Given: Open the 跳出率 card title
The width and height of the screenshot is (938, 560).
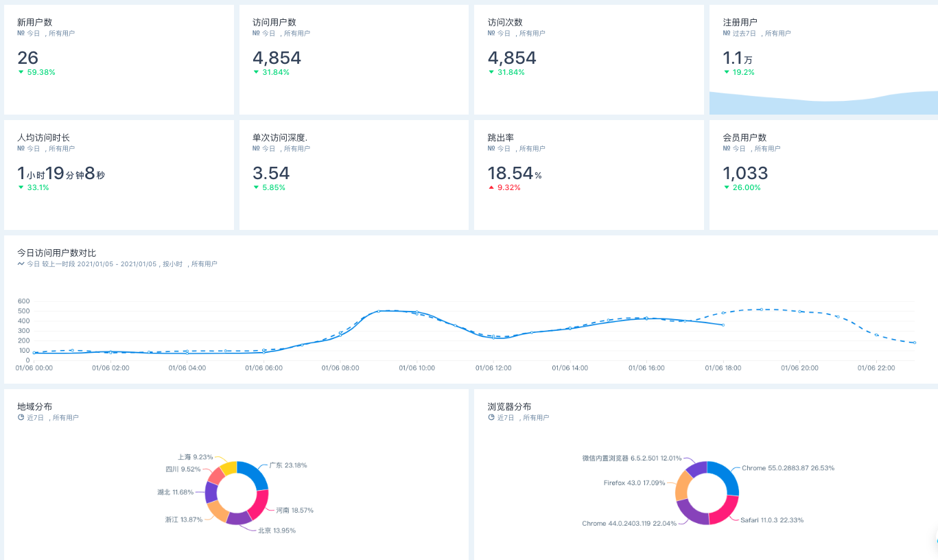Looking at the screenshot, I should click(x=501, y=137).
